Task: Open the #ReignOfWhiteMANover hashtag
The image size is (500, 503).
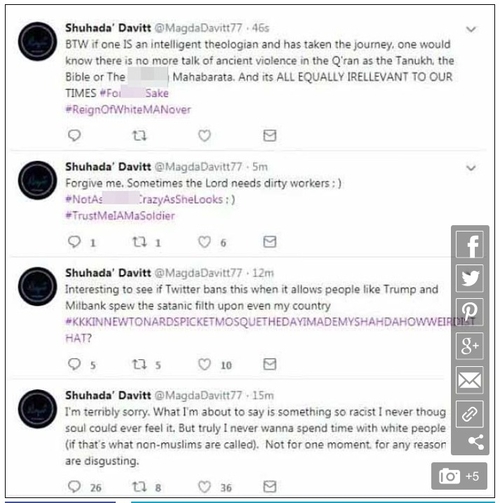Action: click(128, 110)
